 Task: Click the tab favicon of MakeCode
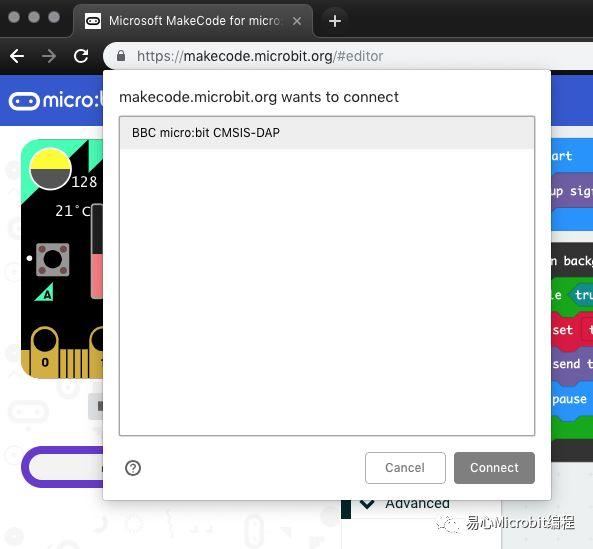pos(93,21)
